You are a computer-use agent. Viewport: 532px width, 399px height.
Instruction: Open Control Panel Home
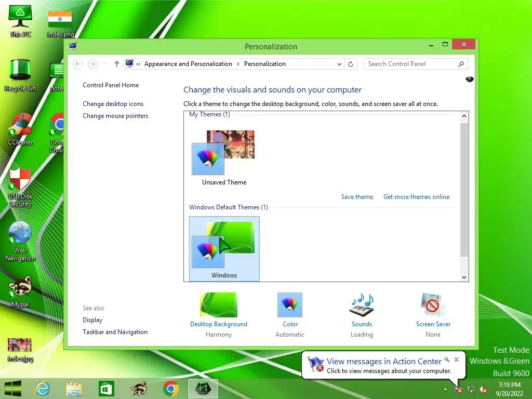click(x=111, y=85)
